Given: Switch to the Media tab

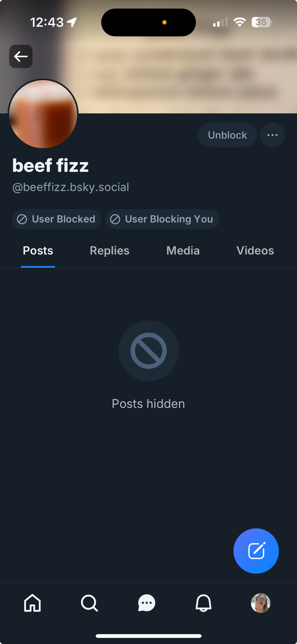Looking at the screenshot, I should [183, 251].
